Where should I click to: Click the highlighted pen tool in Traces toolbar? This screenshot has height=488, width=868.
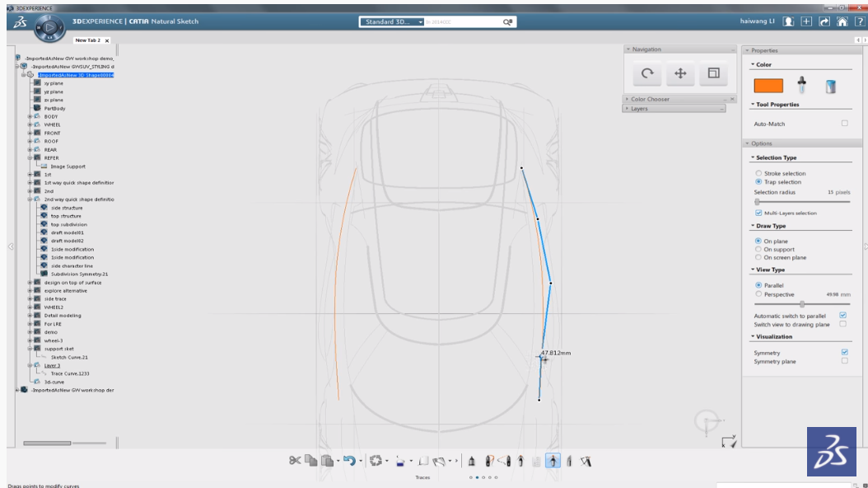point(553,461)
